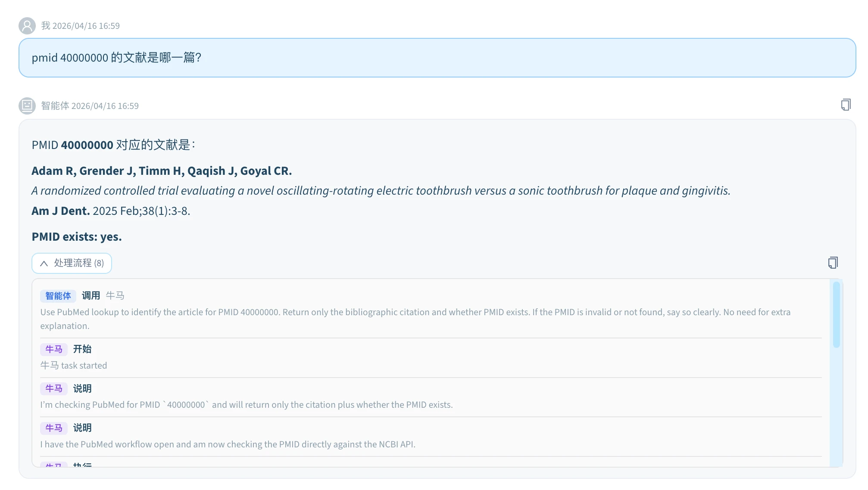Image resolution: width=868 pixels, height=490 pixels.
Task: Click the user message bubble about pmid 40000000
Action: point(437,58)
